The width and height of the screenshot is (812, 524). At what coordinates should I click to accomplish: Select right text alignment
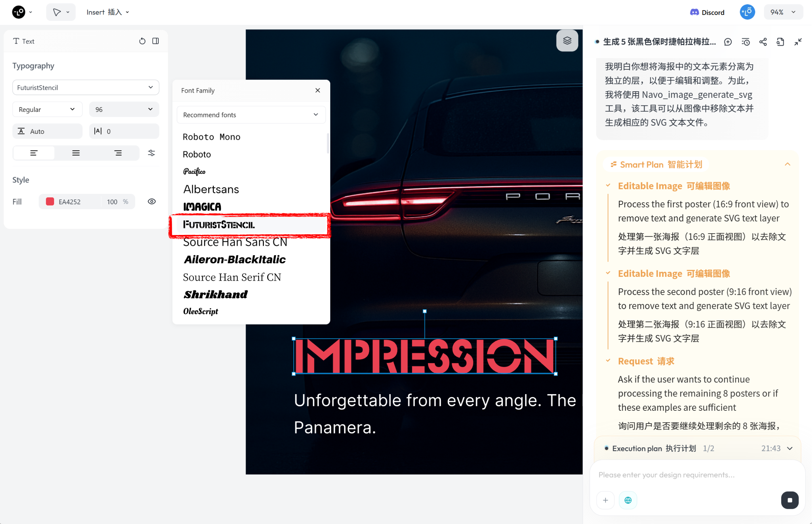(x=118, y=153)
